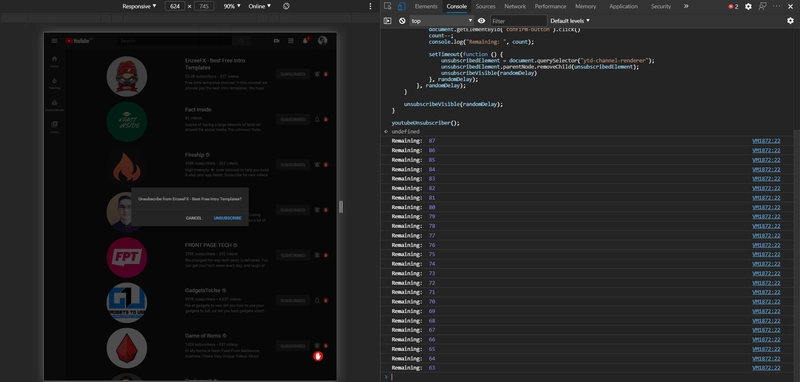Open console settings gear
This screenshot has width=800, height=382.
pyautogui.click(x=790, y=21)
